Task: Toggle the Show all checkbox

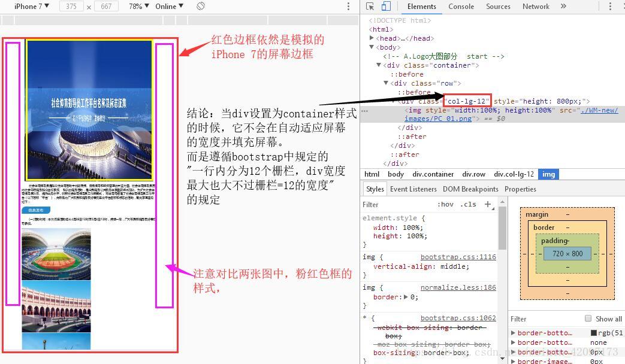Action: coord(588,318)
